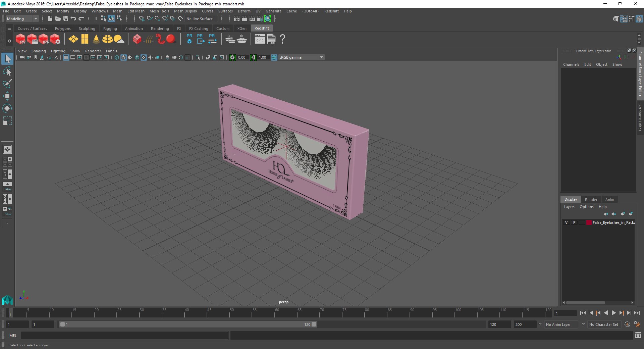This screenshot has width=644, height=349.
Task: Click the Redshift RV render view icon
Action: (21, 39)
